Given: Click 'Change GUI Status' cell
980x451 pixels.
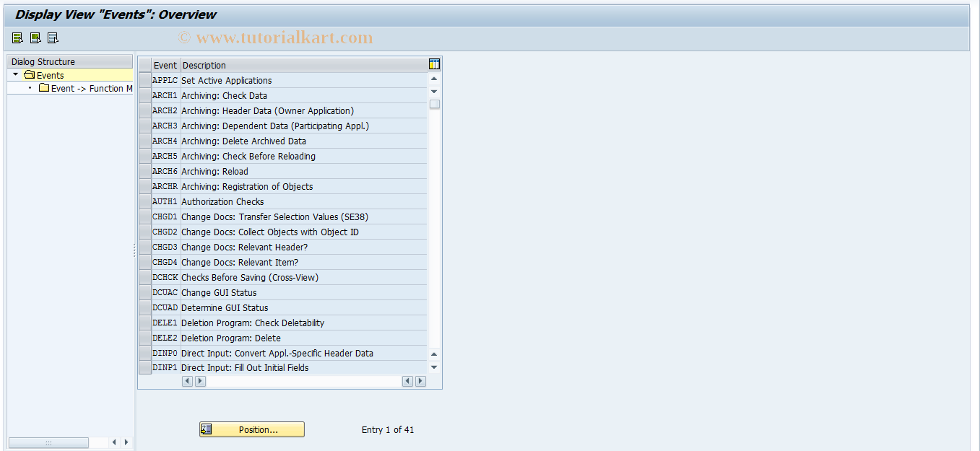Looking at the screenshot, I should click(x=303, y=292).
